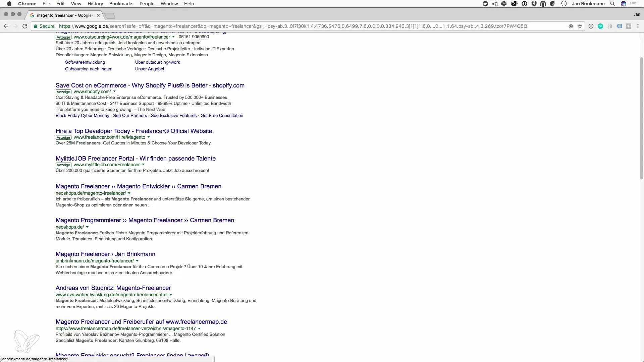Expand arrow next to mylittlejob.com/Freelancer

tap(143, 165)
